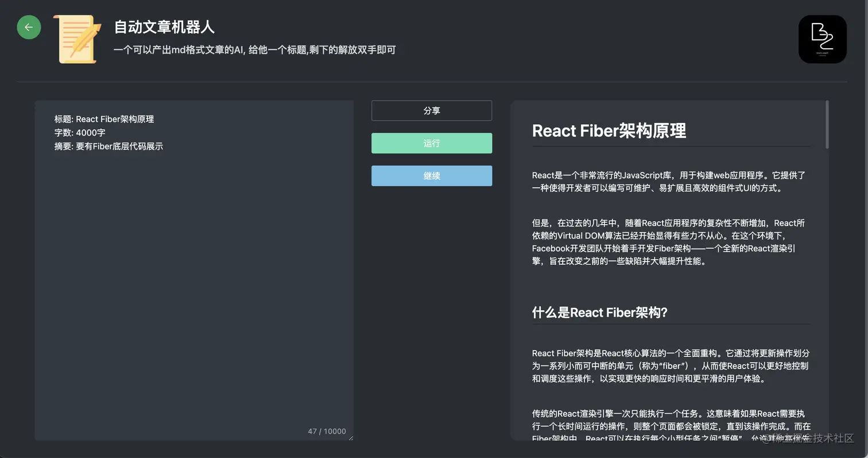The image size is (868, 458).
Task: Click the paragraph beginning React Fiber架构是React核心算法
Action: pos(671,366)
